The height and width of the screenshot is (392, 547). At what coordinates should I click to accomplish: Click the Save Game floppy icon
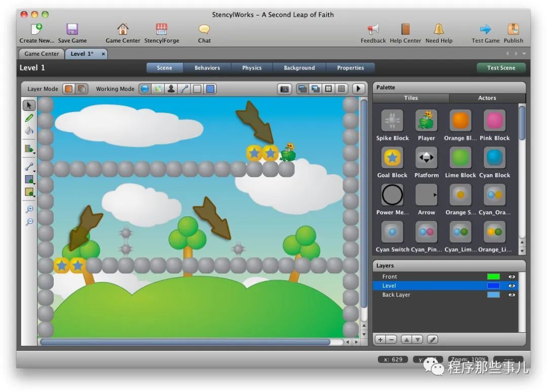point(72,29)
